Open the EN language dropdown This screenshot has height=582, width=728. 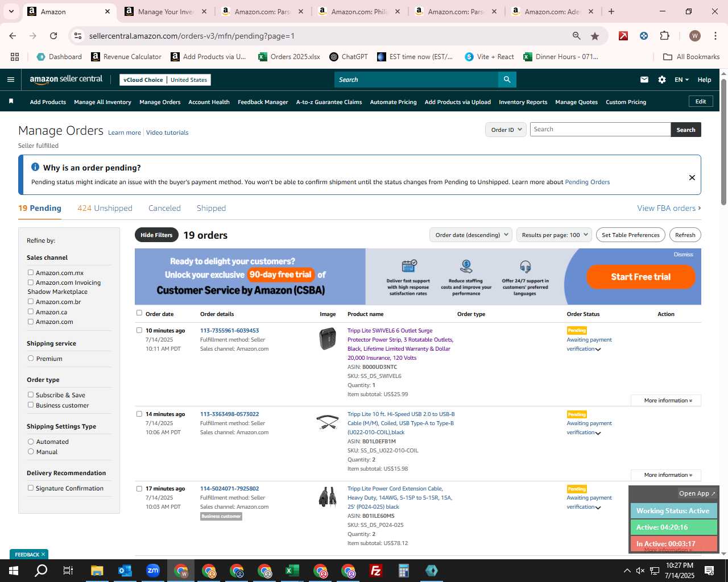tap(681, 80)
